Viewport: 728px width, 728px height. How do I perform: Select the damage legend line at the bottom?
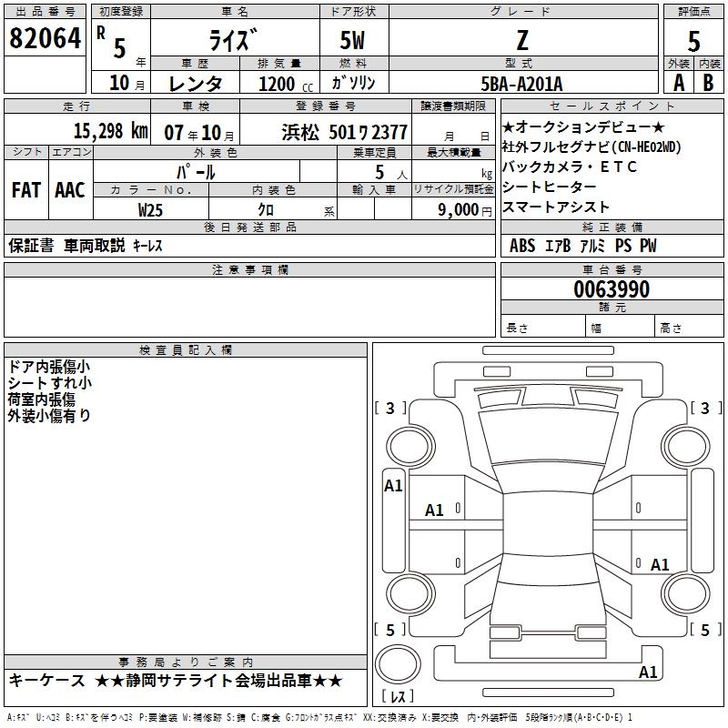click(319, 717)
